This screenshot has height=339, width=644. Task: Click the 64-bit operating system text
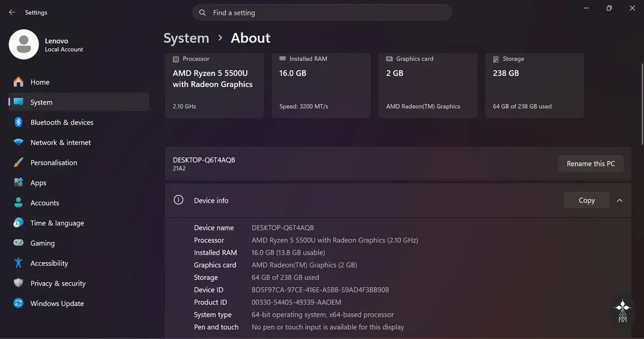pyautogui.click(x=323, y=314)
